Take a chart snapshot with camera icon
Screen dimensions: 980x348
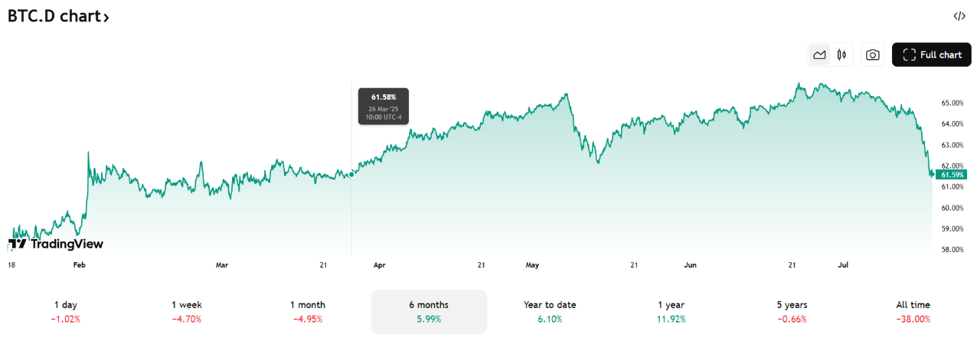tap(872, 54)
